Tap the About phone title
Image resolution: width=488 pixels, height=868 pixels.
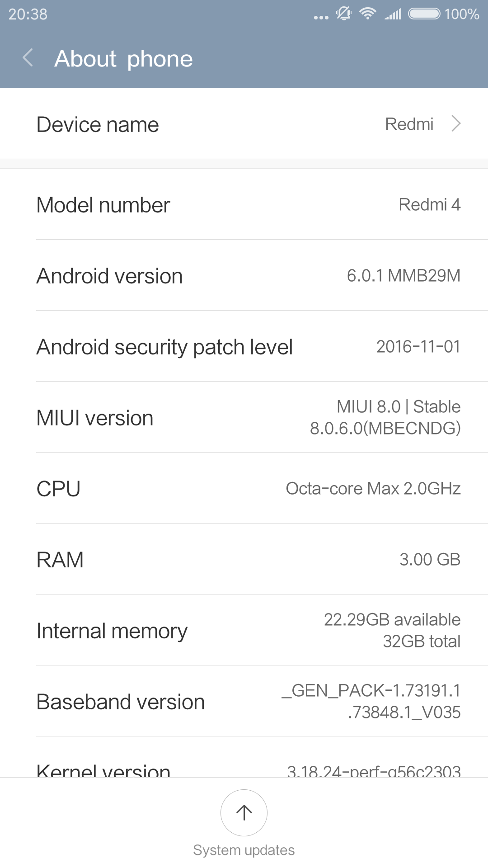[x=123, y=59]
